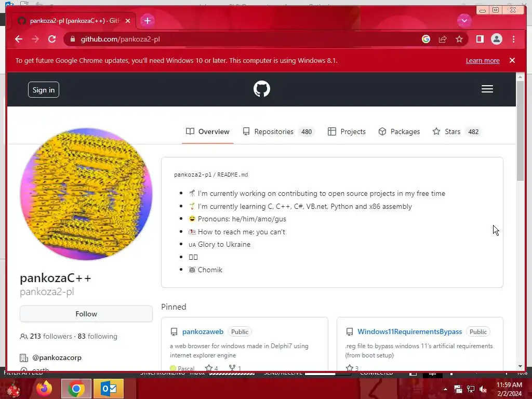Click the Sign in button

pos(44,90)
